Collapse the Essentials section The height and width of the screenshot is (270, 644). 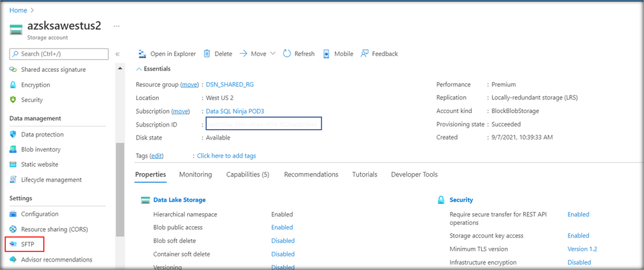139,69
